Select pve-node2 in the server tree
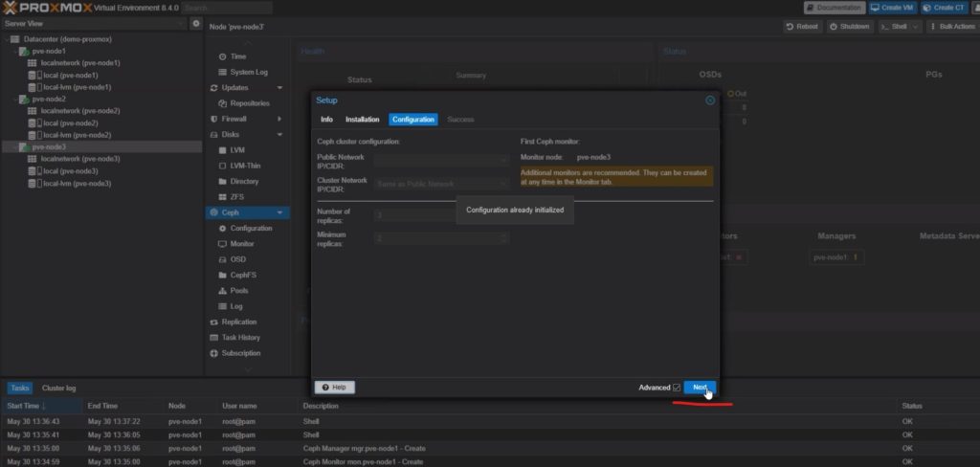The height and width of the screenshot is (467, 980). coord(49,100)
